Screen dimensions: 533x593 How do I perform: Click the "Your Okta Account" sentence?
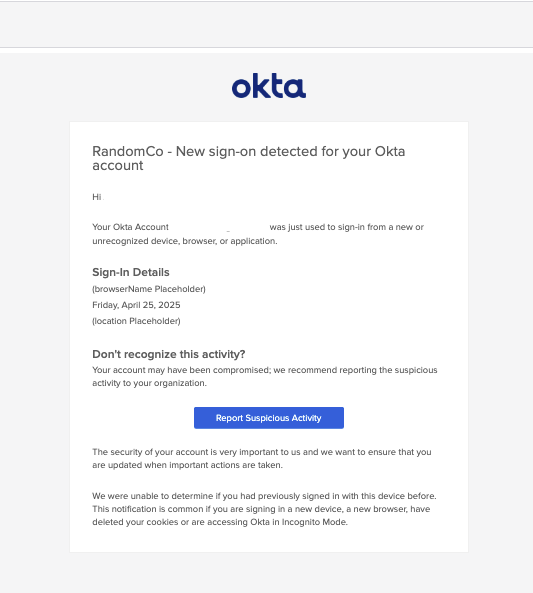(x=258, y=234)
